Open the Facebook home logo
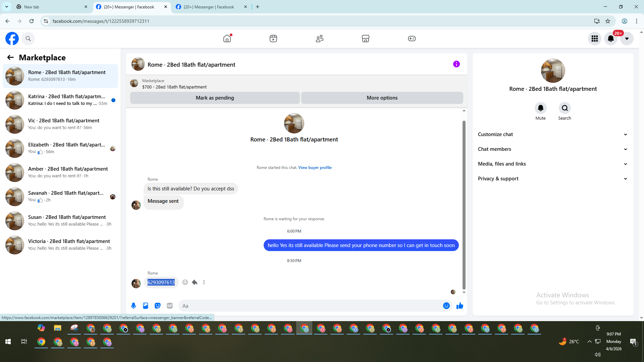 tap(12, 39)
